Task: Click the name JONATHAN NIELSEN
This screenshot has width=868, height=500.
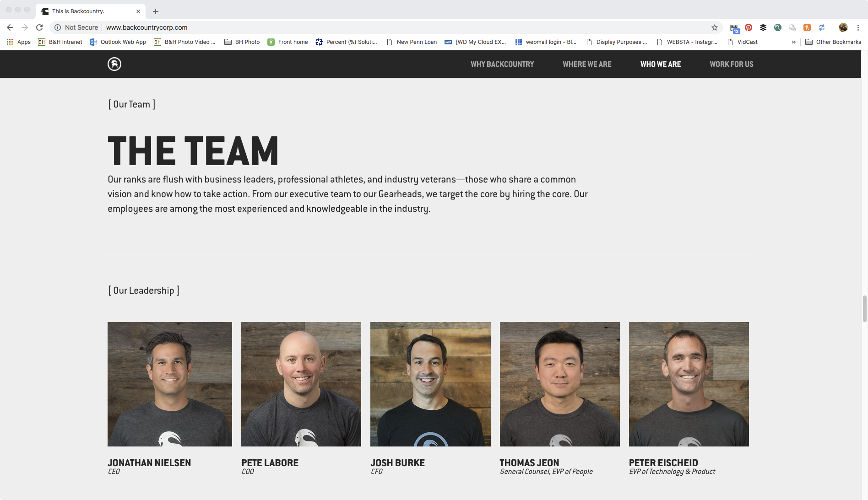Action: click(x=149, y=463)
